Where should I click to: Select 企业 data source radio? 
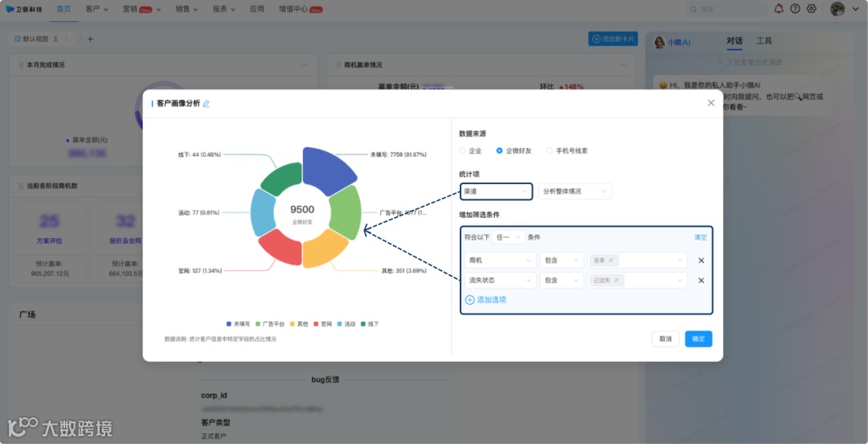463,150
